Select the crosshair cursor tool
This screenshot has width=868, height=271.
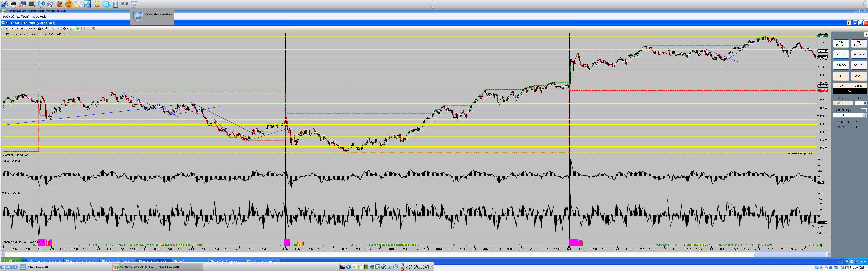pyautogui.click(x=64, y=29)
